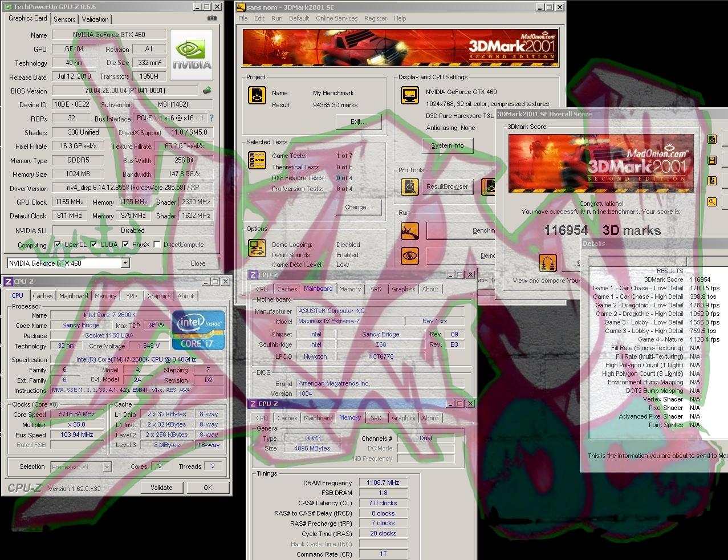
Task: Switch to the Sensors tab in GPU-Z
Action: (64, 19)
